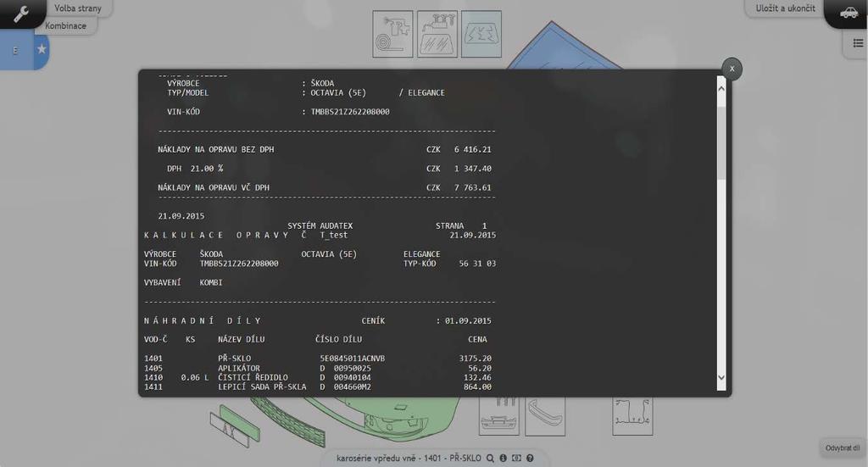Click SYSTÉM AUDATEX heading
This screenshot has width=868, height=467.
pyautogui.click(x=320, y=225)
